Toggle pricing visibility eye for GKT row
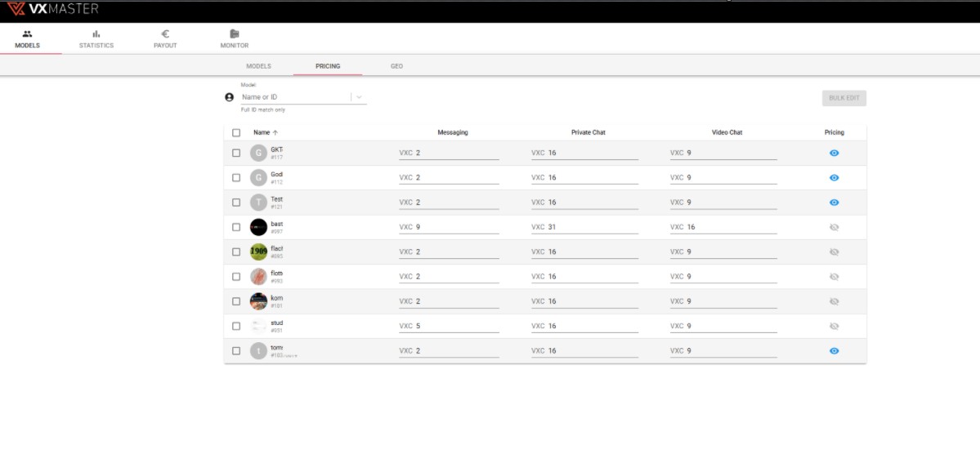Viewport: 980px width, 463px height. [834, 154]
